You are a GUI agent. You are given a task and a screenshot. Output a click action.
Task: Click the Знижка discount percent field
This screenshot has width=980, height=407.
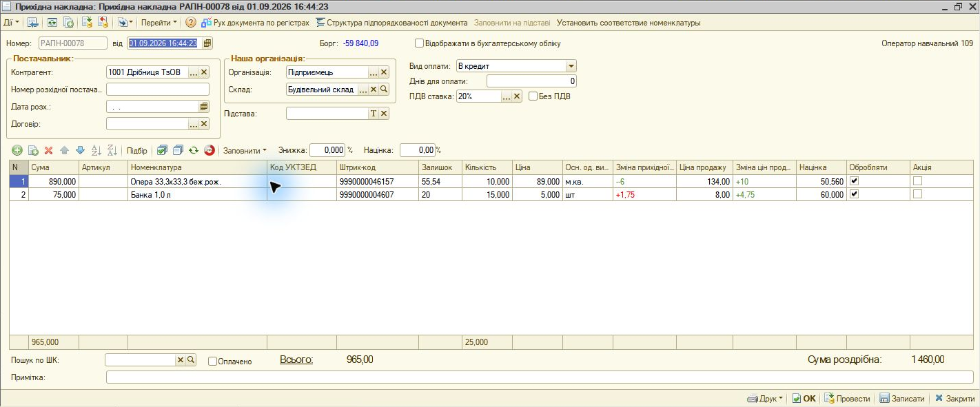pos(327,150)
